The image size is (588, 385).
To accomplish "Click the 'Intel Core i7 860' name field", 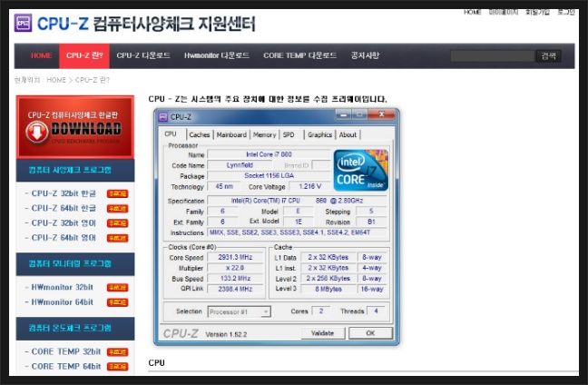I will click(269, 154).
